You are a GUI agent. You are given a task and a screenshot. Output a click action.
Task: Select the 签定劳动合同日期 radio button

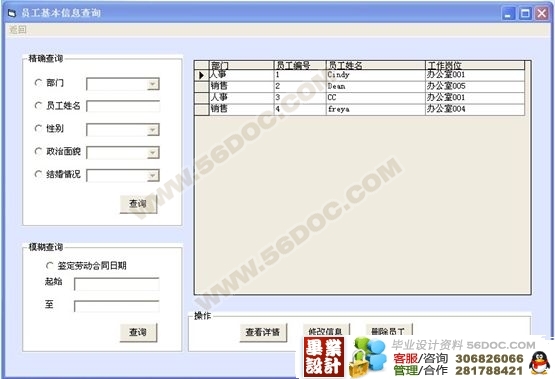[x=50, y=265]
